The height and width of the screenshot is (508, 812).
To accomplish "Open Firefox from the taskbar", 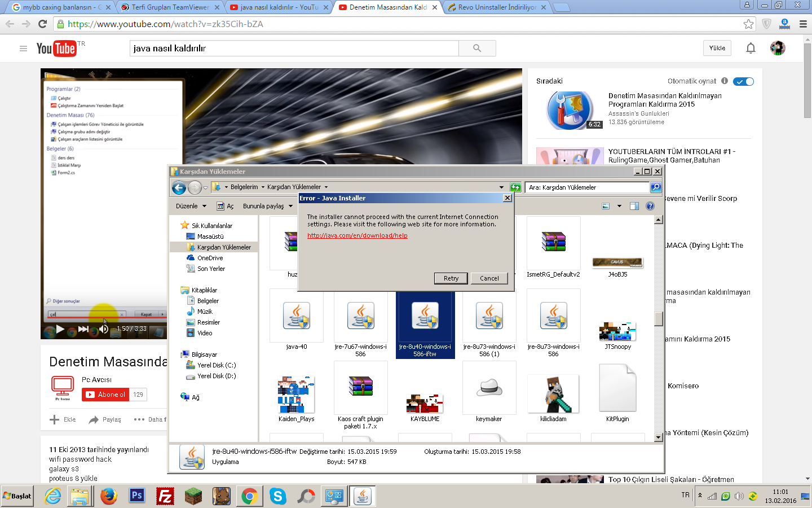I will point(109,496).
